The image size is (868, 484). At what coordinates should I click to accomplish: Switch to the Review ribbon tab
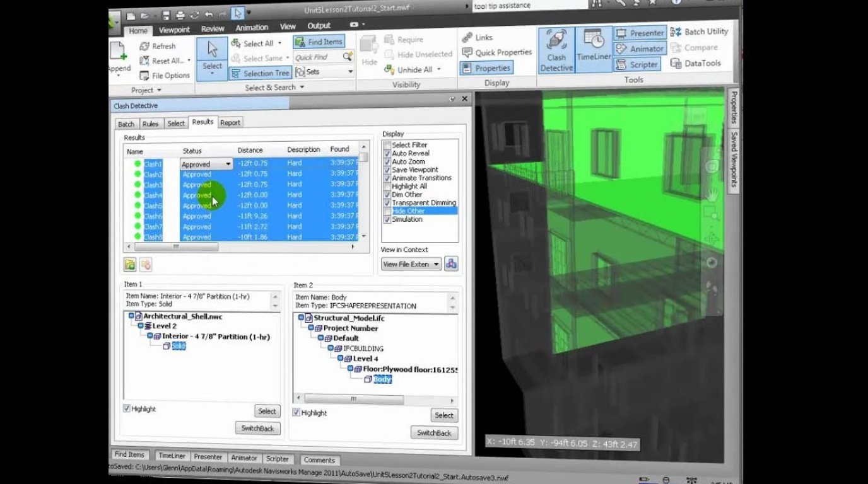[x=213, y=29]
